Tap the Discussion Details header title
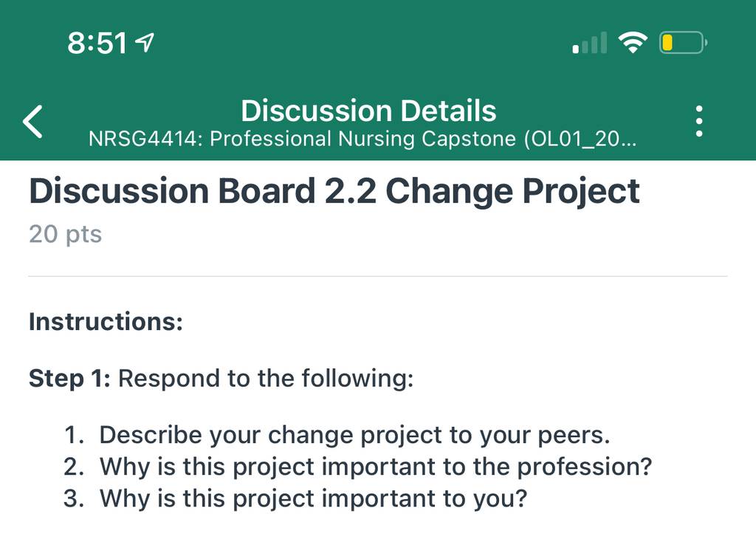Screen dimensions: 756x539 click(x=368, y=111)
